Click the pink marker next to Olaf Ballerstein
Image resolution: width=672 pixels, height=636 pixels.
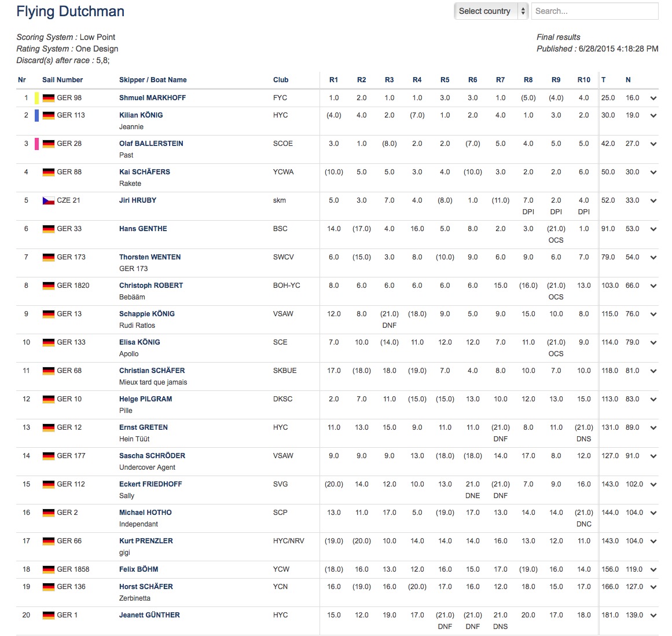[x=37, y=144]
